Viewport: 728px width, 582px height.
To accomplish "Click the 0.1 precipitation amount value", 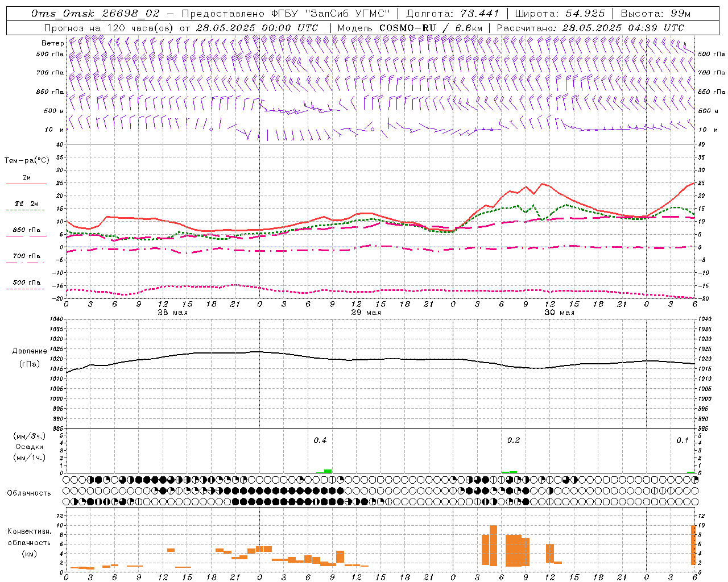I will coord(682,440).
